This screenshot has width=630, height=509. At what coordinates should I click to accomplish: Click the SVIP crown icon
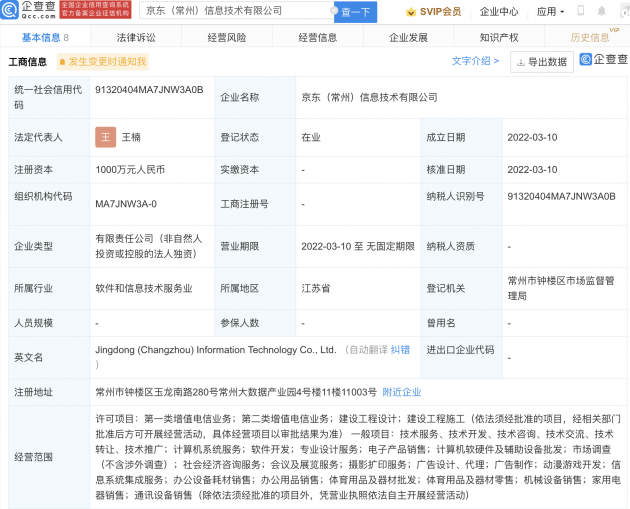[x=411, y=12]
